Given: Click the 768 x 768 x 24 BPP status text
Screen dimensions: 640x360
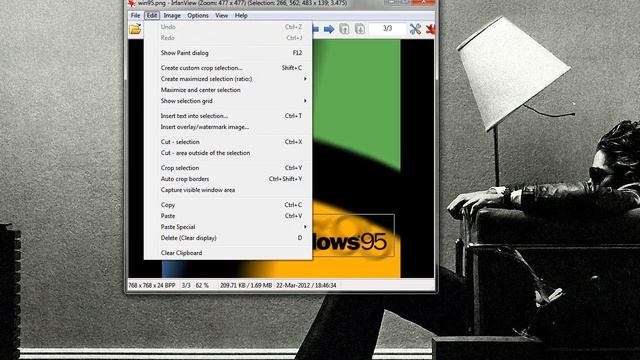Looking at the screenshot, I should [152, 286].
